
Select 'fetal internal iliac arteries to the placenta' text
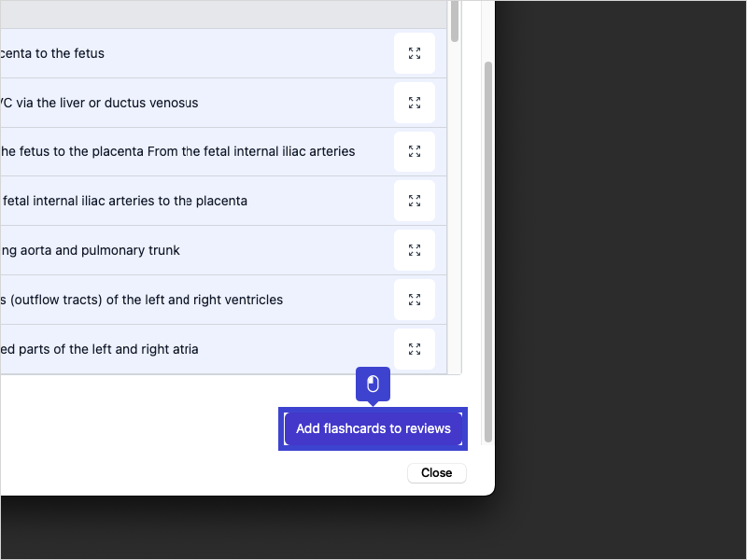pos(125,201)
